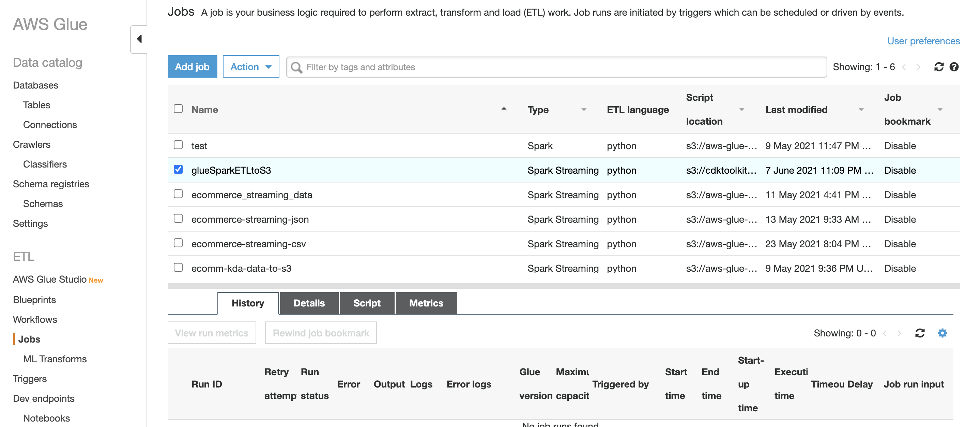Switch to the Details tab

click(309, 303)
